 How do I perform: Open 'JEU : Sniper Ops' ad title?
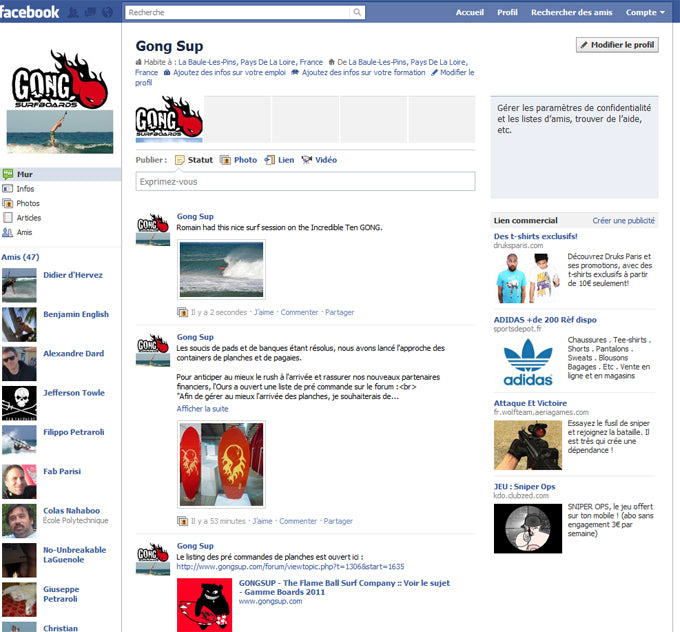click(524, 487)
